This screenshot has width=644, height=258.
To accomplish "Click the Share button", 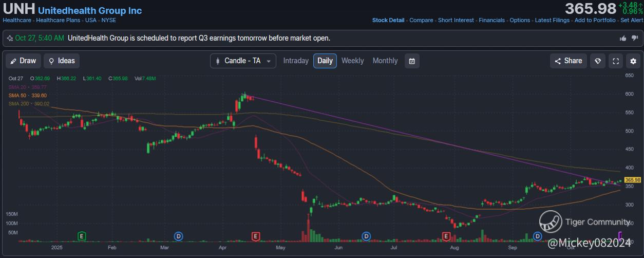I will coord(569,61).
